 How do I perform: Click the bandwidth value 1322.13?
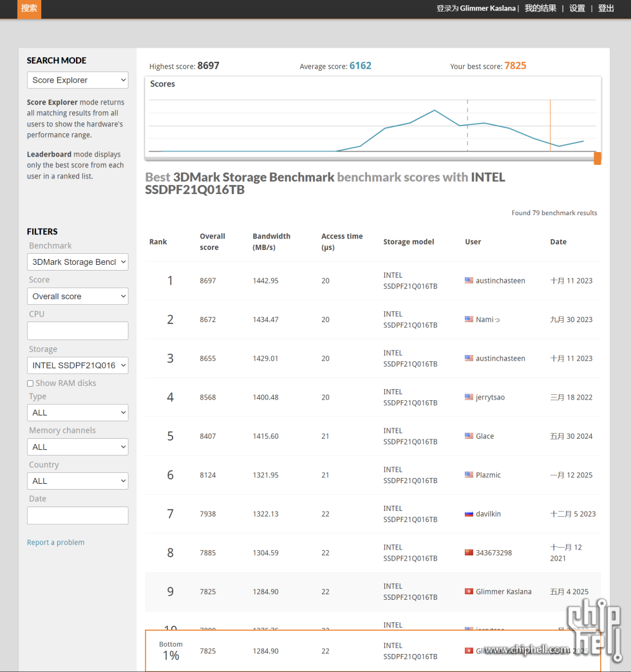(x=265, y=514)
